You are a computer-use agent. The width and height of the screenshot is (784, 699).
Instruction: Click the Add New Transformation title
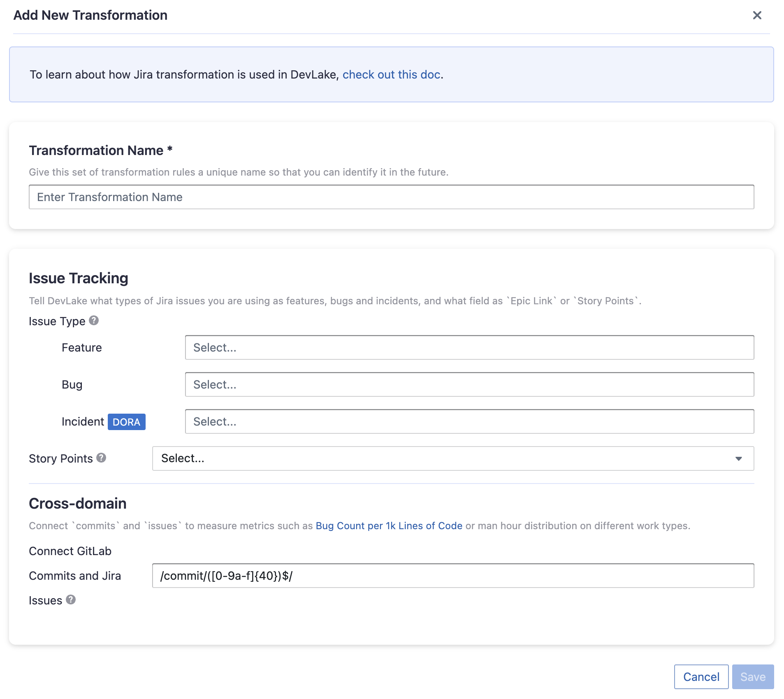[90, 15]
